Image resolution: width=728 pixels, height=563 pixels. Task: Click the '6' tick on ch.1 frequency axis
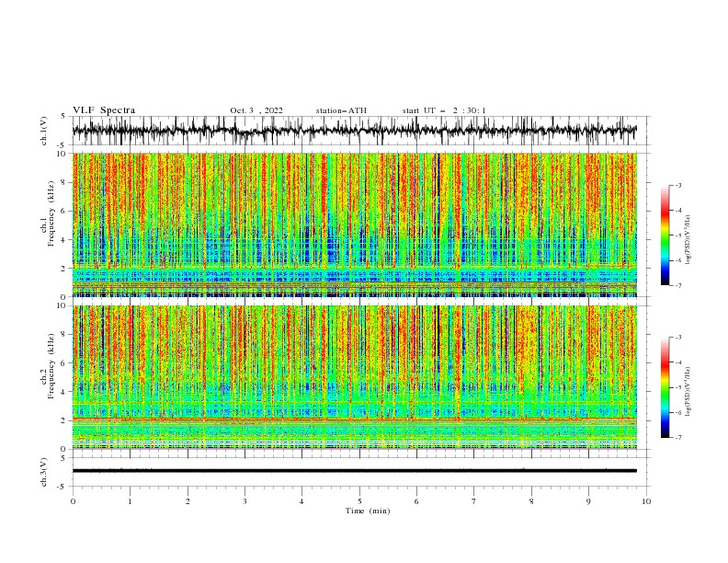[64, 211]
